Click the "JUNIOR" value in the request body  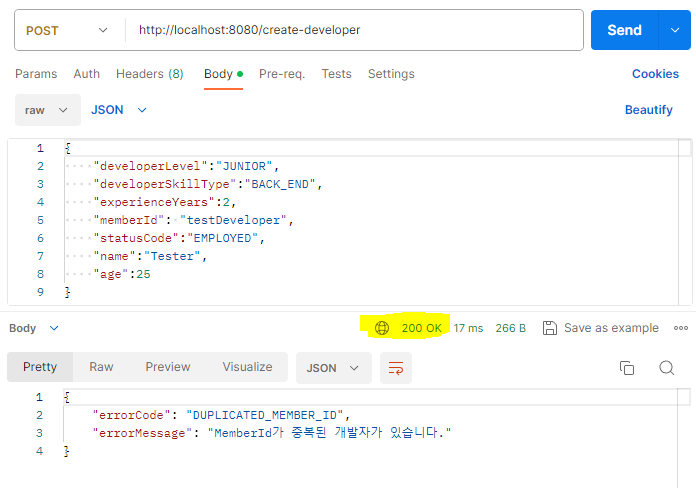click(x=244, y=166)
